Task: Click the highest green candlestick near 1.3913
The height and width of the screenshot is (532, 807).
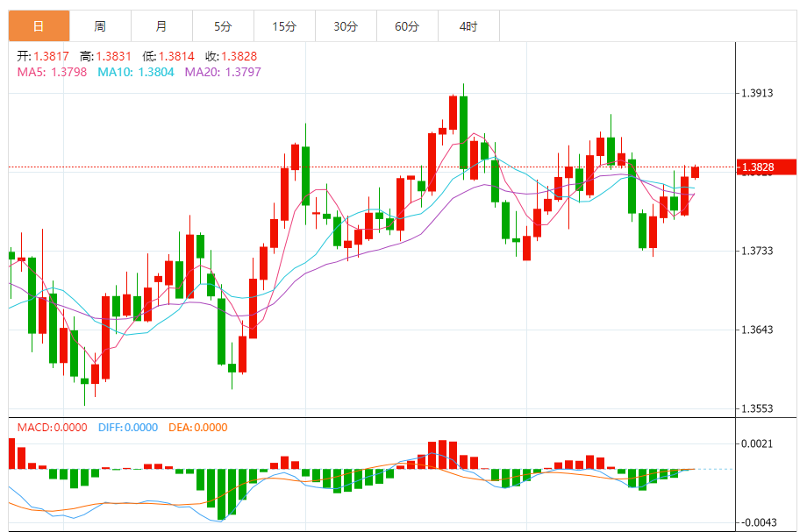Action: [464, 132]
